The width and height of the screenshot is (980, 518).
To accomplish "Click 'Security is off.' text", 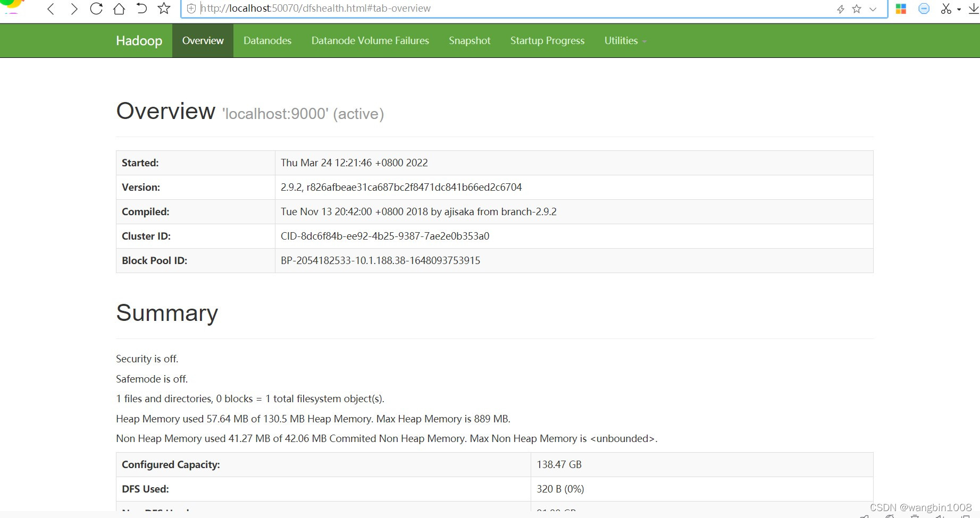I will pos(147,359).
